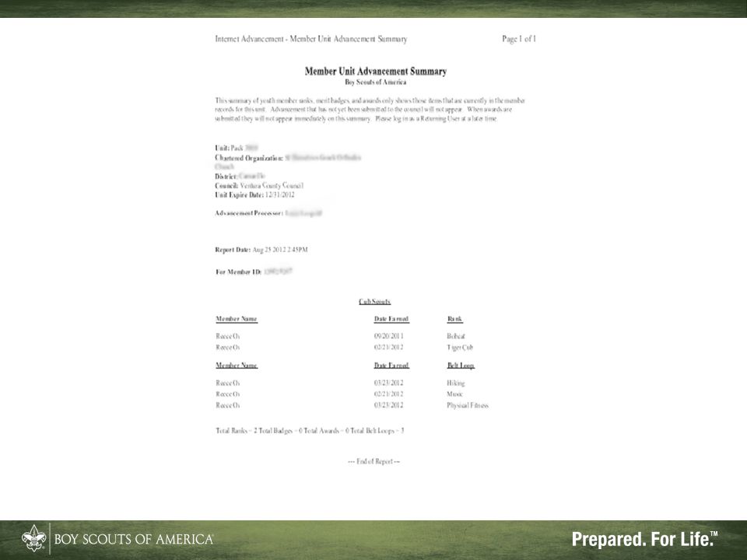Click the intro paragraph starting 'This summary of youth'

[x=370, y=110]
